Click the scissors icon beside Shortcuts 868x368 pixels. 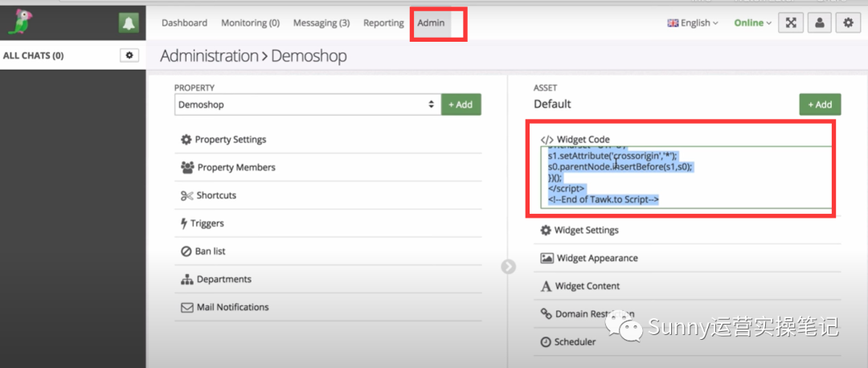186,195
